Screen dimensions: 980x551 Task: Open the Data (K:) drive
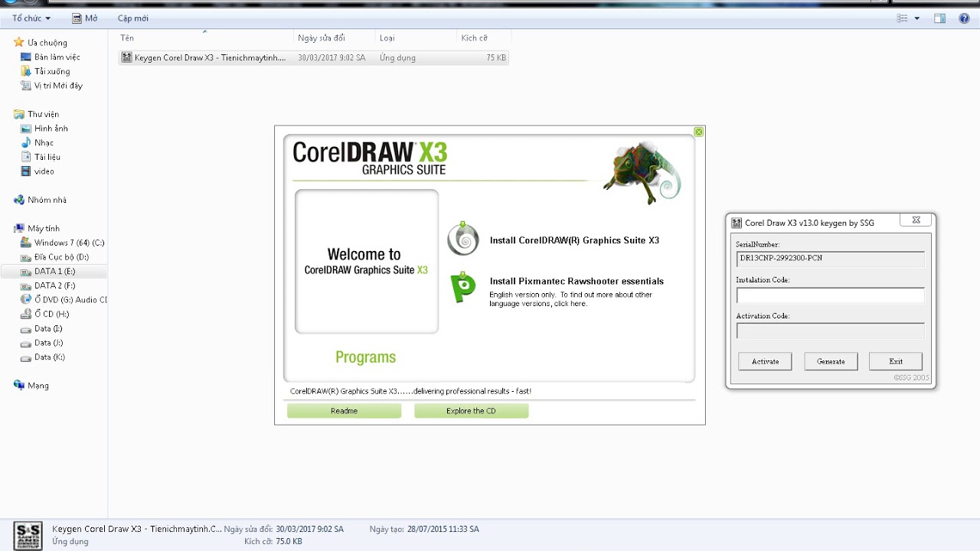point(42,357)
